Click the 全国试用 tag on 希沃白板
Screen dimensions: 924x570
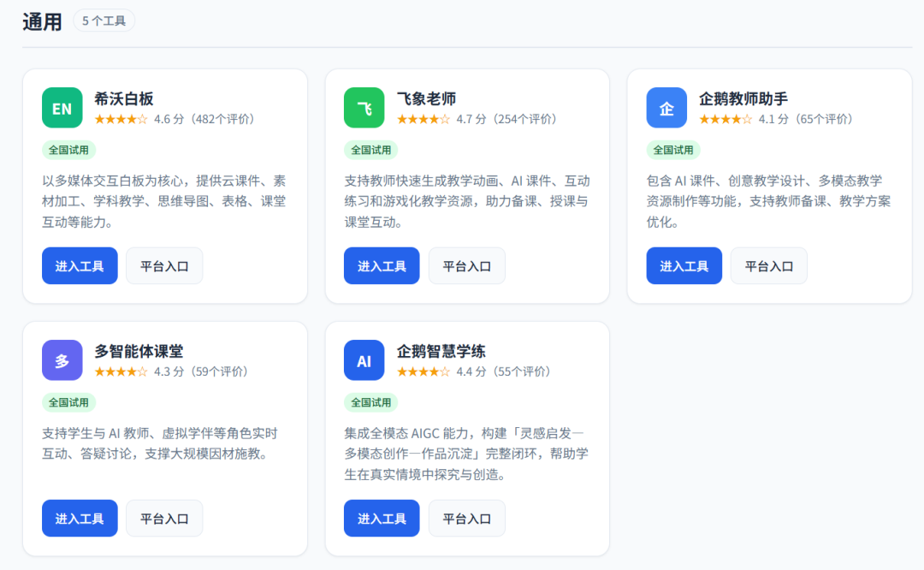68,151
